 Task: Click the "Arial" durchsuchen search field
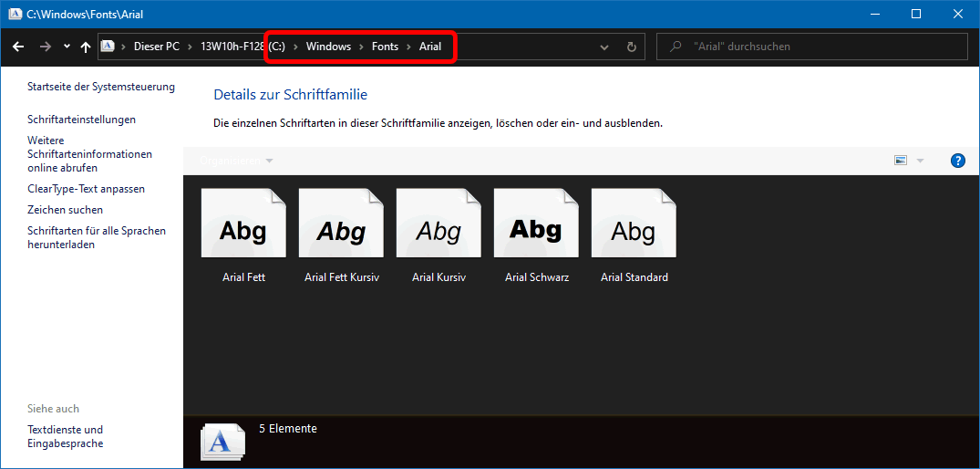[820, 47]
